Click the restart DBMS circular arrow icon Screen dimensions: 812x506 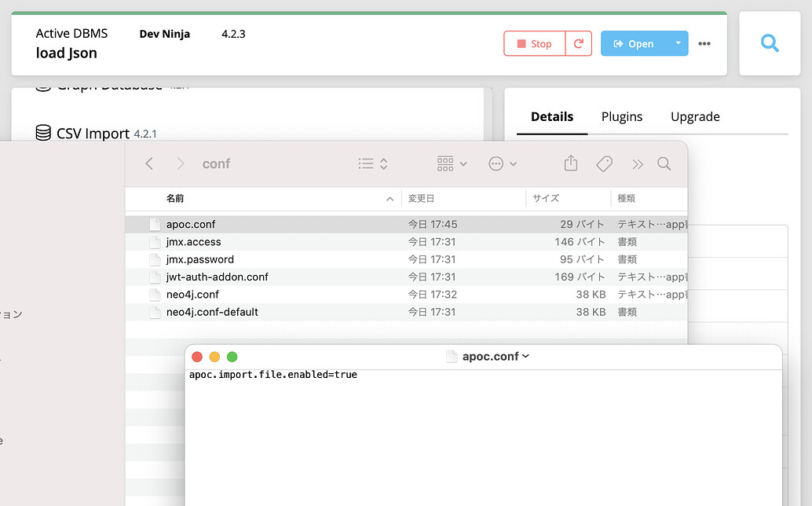click(x=579, y=43)
